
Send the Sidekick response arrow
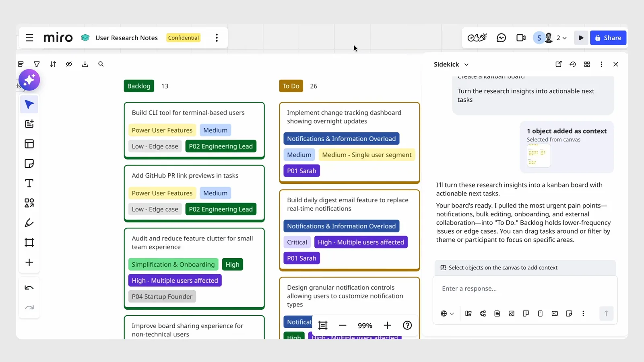606,314
